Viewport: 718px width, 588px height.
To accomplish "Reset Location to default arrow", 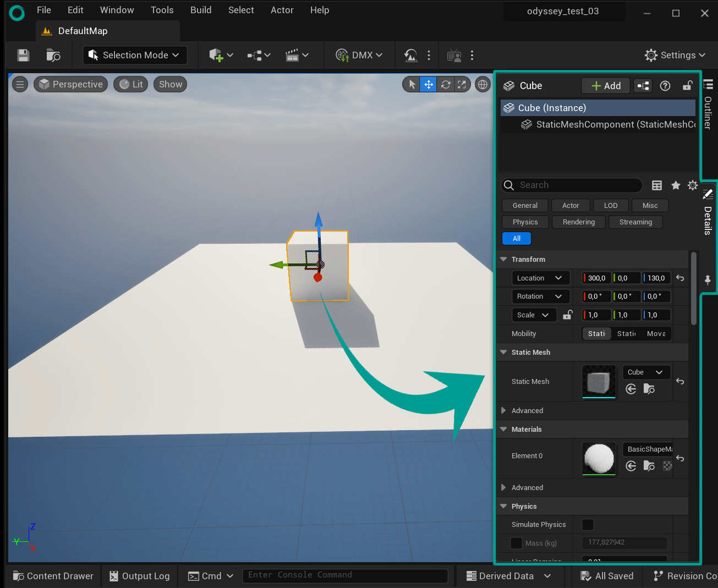I will 680,278.
